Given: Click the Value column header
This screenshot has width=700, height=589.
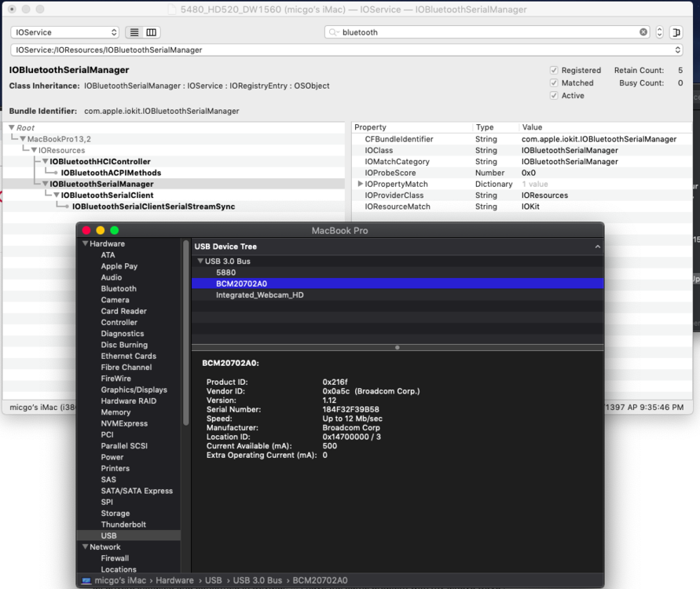Looking at the screenshot, I should click(x=532, y=127).
